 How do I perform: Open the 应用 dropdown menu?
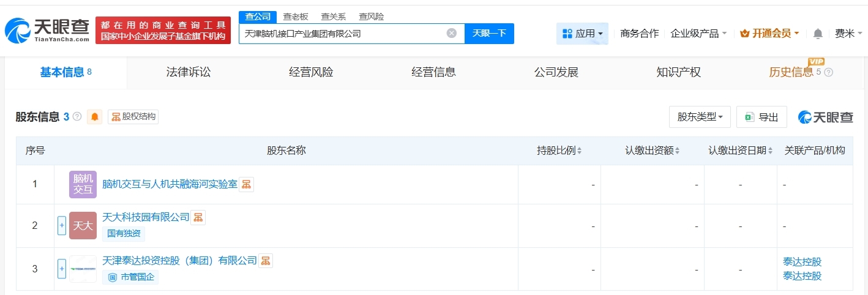(582, 34)
